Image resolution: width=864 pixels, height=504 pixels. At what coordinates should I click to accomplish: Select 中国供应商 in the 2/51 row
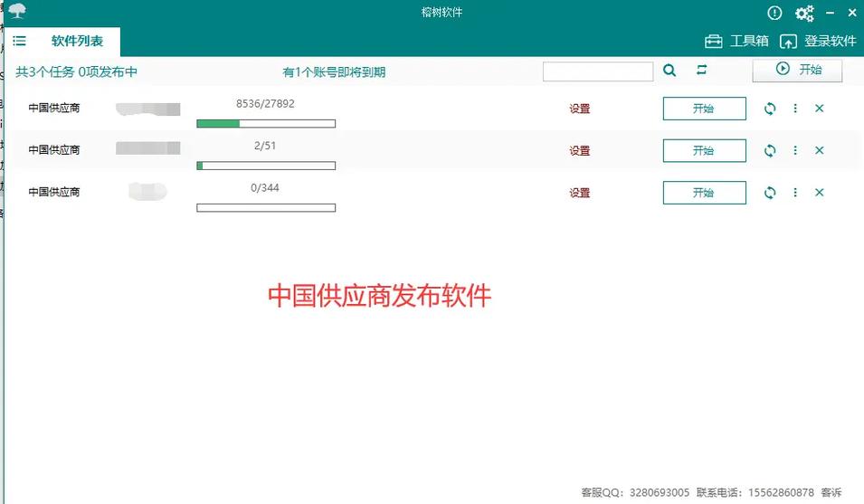(x=54, y=150)
